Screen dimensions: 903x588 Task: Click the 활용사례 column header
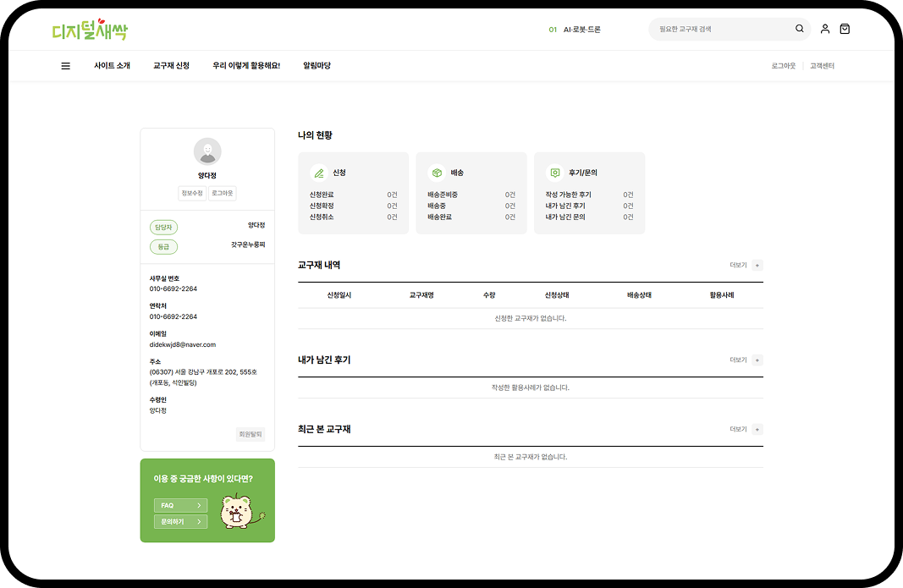[722, 295]
